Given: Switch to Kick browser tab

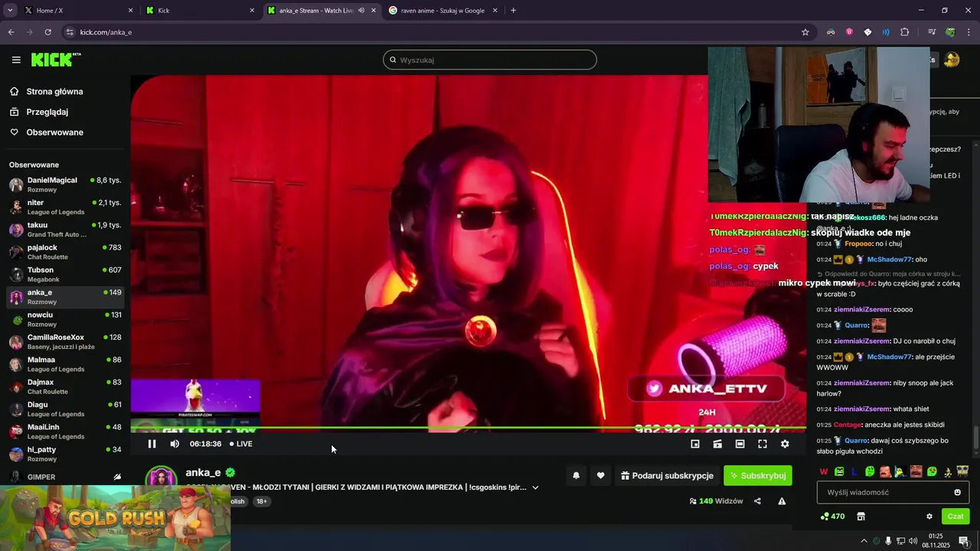Looking at the screenshot, I should point(199,11).
